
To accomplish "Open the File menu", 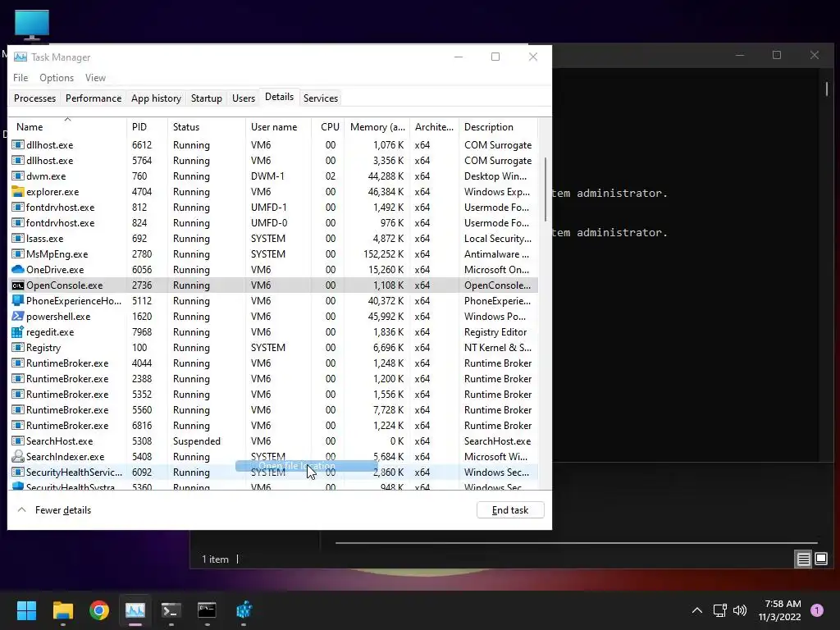I will point(21,78).
